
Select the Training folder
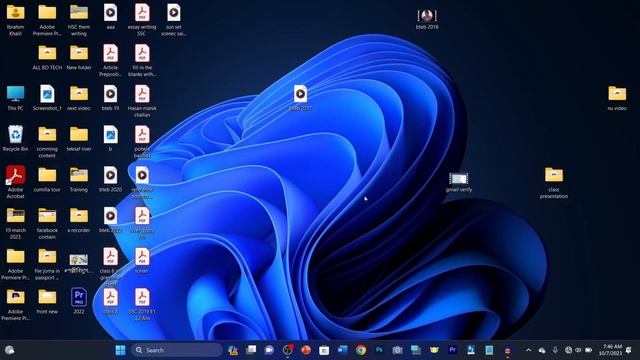(79, 179)
